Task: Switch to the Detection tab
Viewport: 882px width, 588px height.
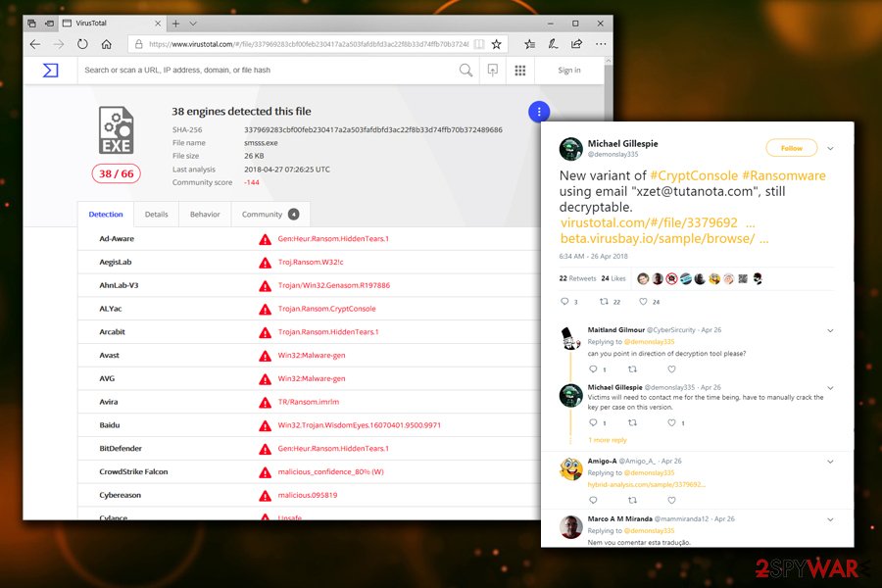Action: [x=106, y=215]
